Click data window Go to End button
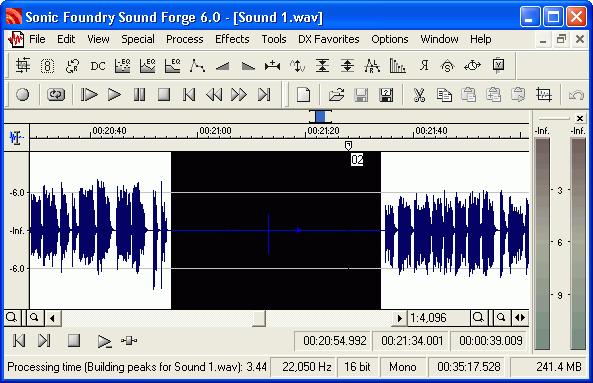This screenshot has height=383, width=593. (44, 341)
